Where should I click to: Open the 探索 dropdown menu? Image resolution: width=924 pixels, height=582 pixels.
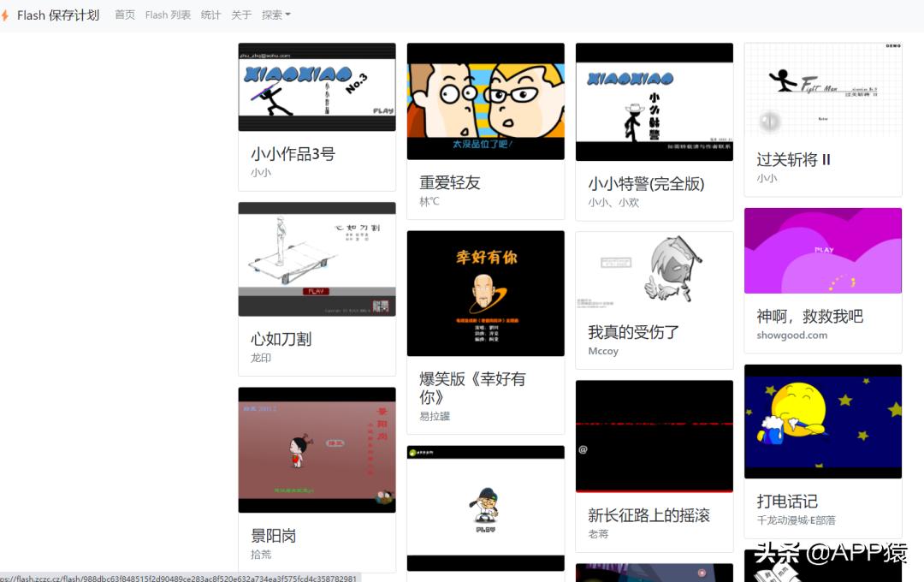275,15
